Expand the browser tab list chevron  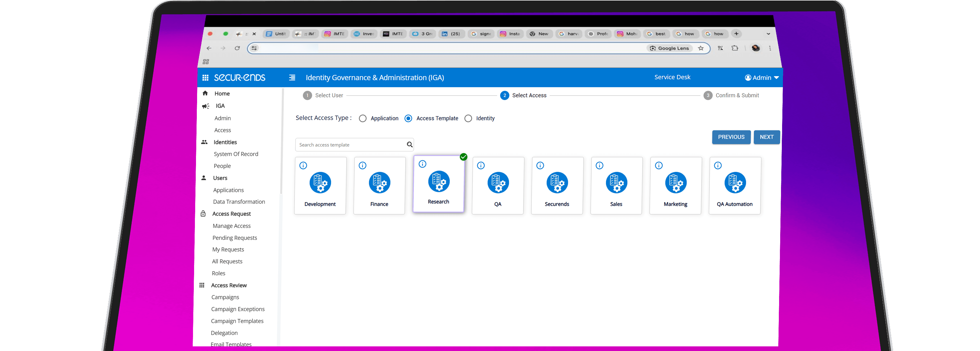click(x=768, y=34)
